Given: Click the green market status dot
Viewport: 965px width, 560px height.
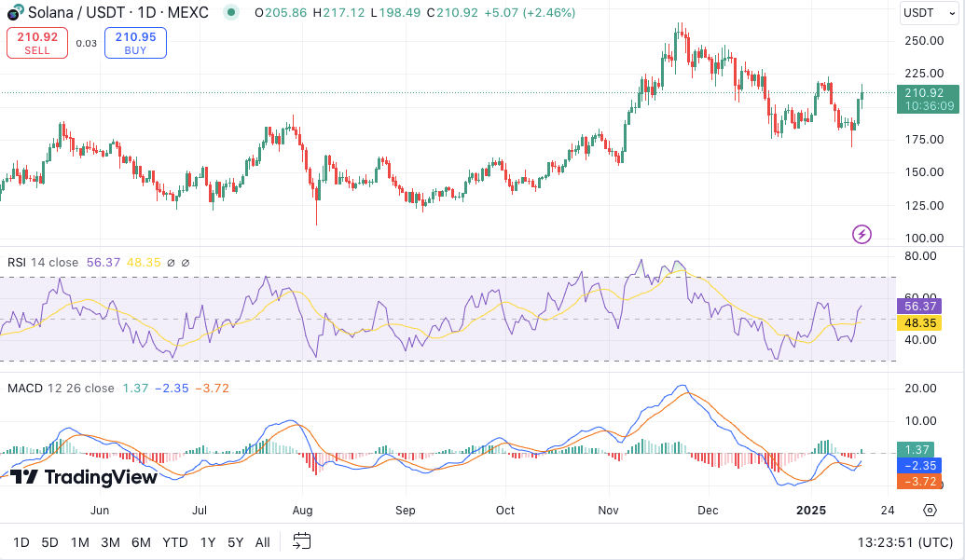Looking at the screenshot, I should tap(231, 12).
